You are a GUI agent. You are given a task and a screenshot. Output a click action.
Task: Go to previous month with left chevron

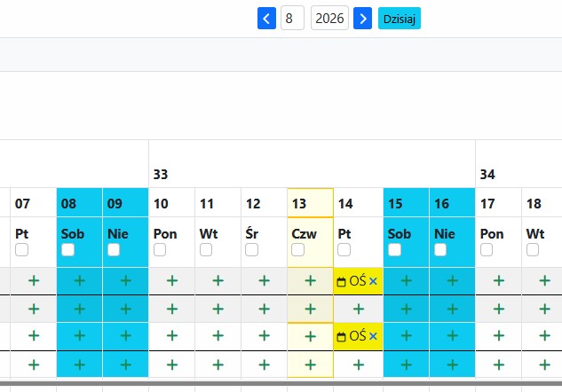point(266,19)
